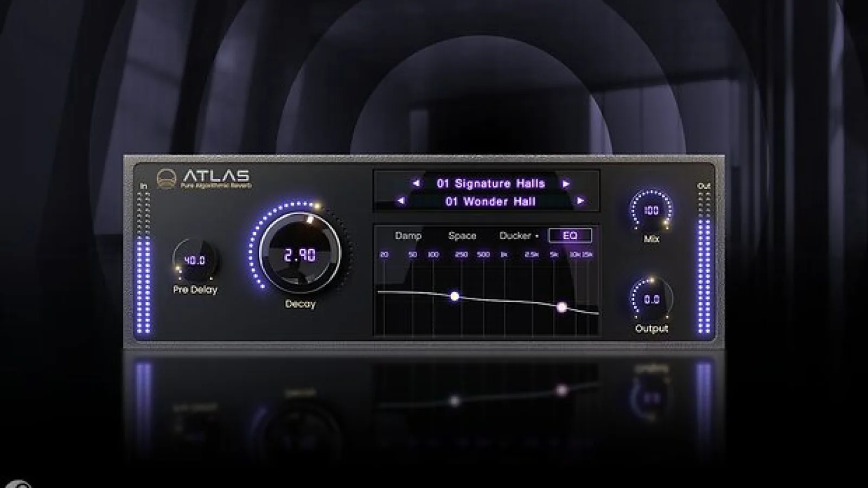The image size is (868, 488).
Task: Select previous preset before Wonder Hall
Action: coord(401,201)
